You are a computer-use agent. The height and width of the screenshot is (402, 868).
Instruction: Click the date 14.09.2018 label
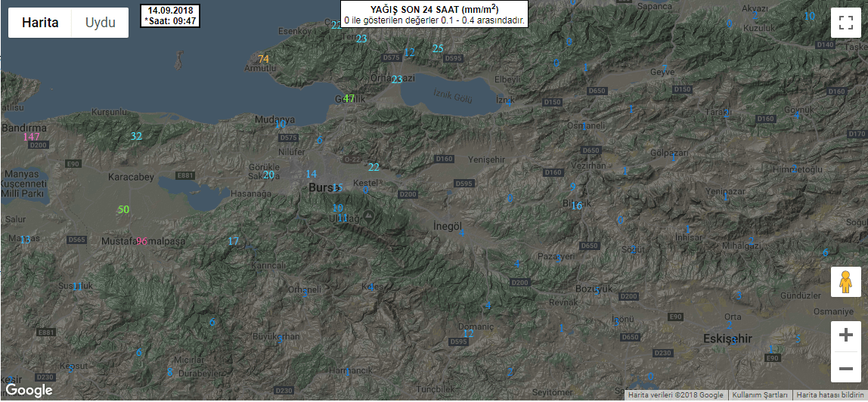pos(169,11)
